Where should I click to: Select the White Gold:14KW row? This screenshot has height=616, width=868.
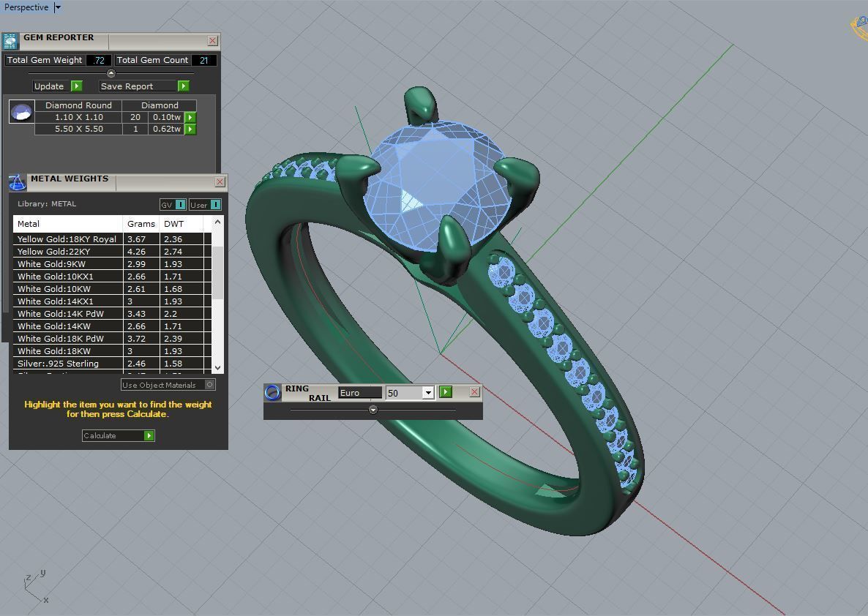tap(112, 326)
